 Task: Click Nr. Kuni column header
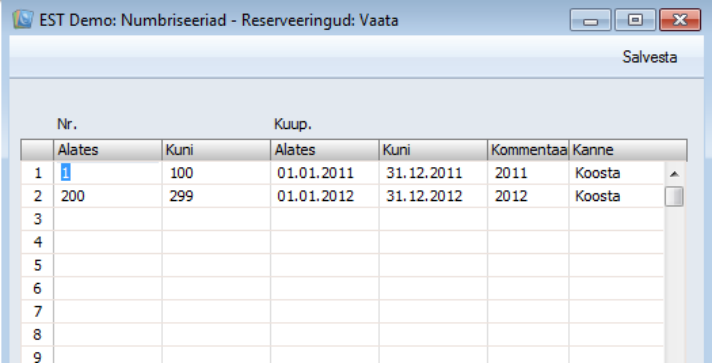[x=216, y=150]
